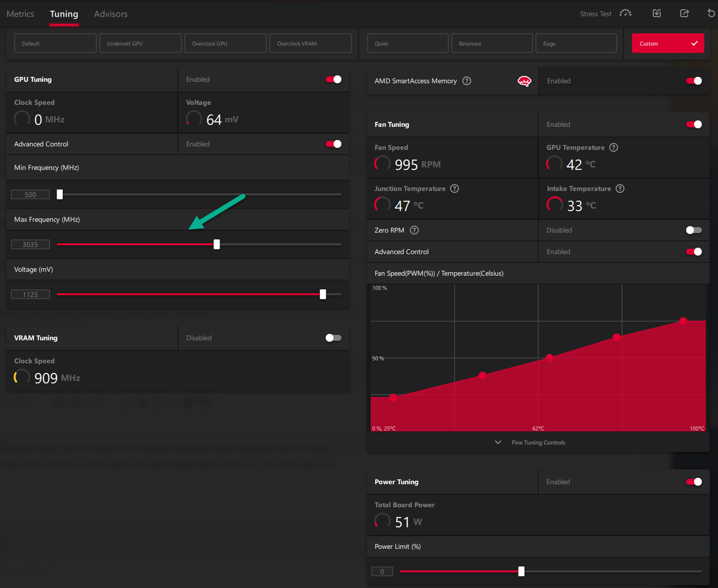Toggle GPU Advanced Control switch
Viewport: 718px width, 588px height.
point(334,144)
